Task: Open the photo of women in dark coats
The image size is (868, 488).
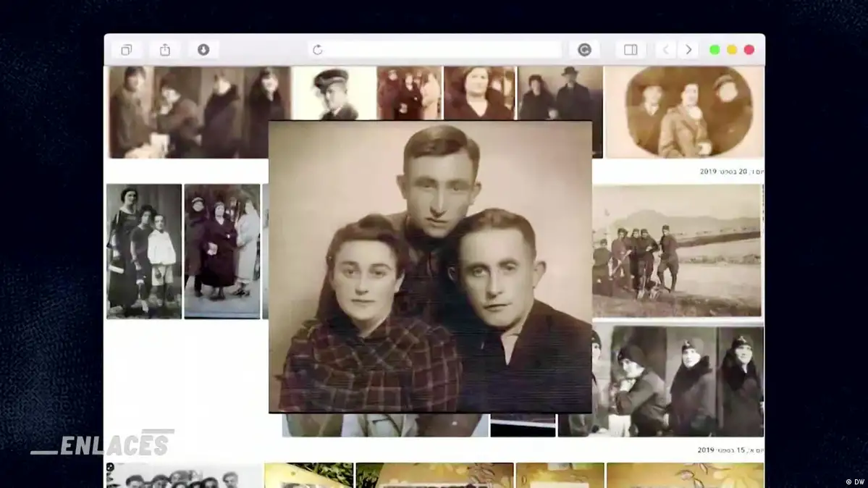Action: pyautogui.click(x=222, y=251)
